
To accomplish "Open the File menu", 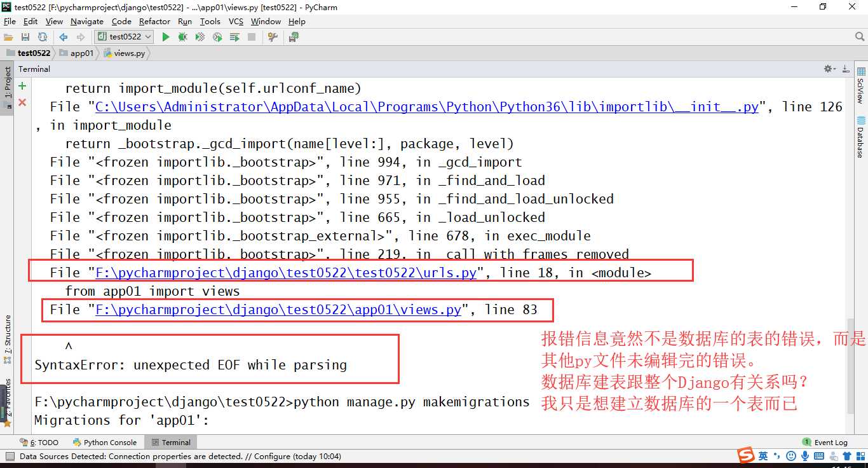I will click(10, 21).
